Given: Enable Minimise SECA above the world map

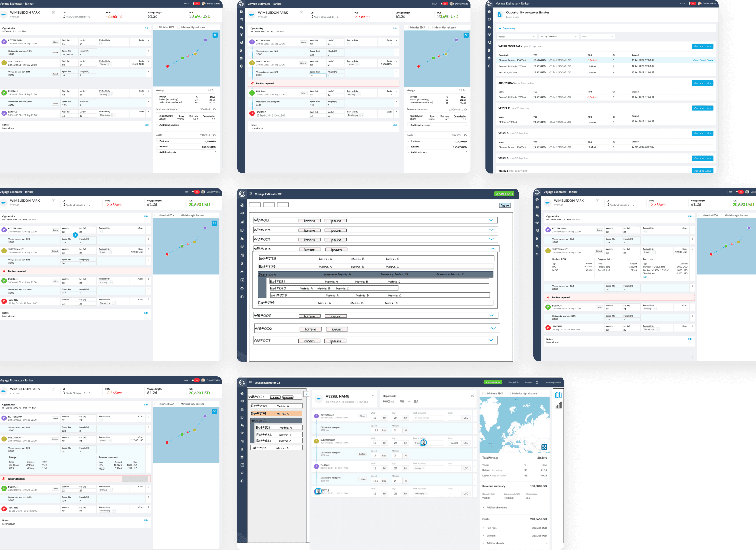Looking at the screenshot, I should coord(484,394).
